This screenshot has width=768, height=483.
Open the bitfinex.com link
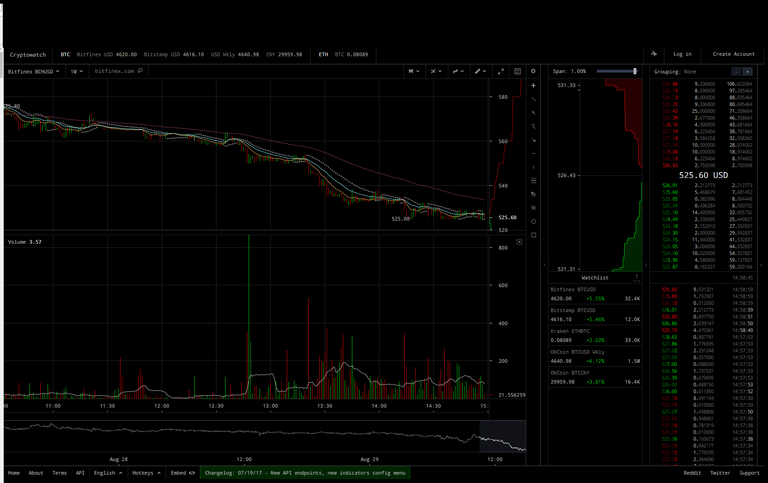click(x=114, y=71)
